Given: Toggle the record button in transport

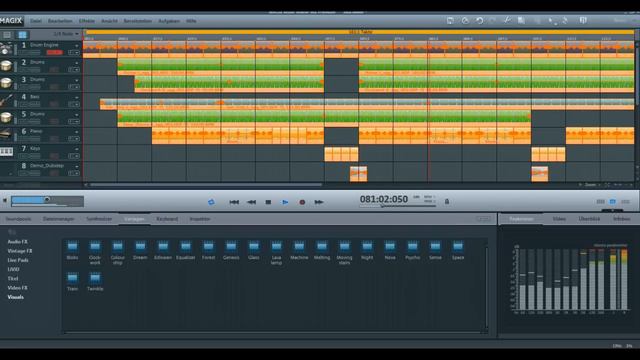Looking at the screenshot, I should pyautogui.click(x=302, y=202).
